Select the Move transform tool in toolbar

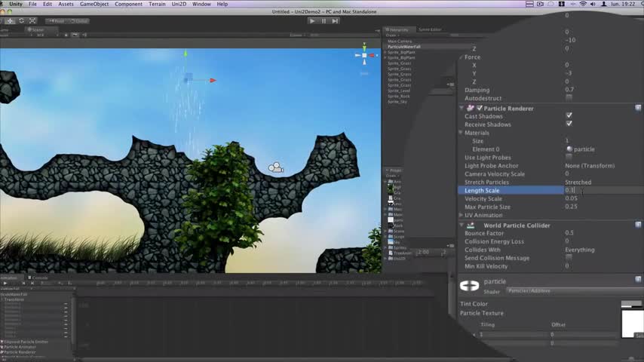[x=11, y=21]
